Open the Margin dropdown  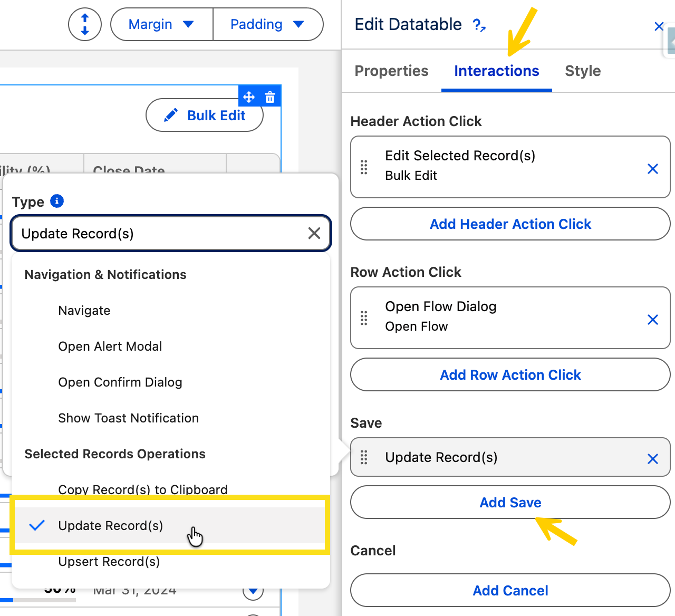tap(161, 24)
